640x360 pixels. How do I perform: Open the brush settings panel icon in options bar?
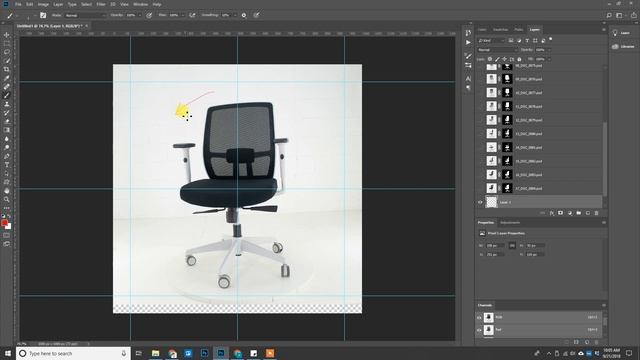click(43, 15)
